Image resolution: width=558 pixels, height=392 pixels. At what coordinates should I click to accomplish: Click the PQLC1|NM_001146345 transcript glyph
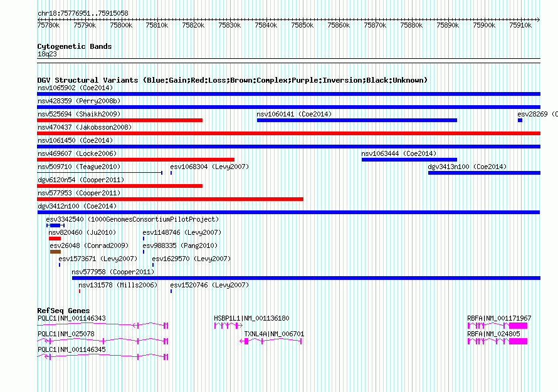coord(102,356)
